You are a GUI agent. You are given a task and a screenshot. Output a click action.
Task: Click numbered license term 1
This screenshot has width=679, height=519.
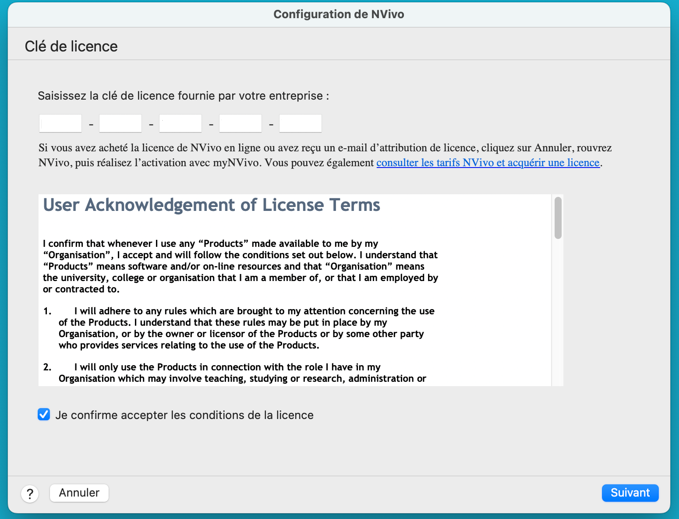pyautogui.click(x=240, y=328)
